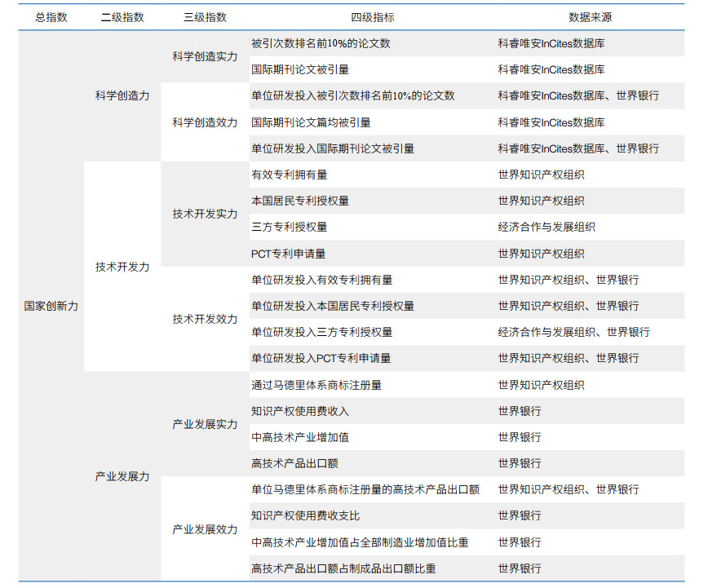The width and height of the screenshot is (708, 588).
Task: Select the 国家创新力 cell
Action: point(51,306)
